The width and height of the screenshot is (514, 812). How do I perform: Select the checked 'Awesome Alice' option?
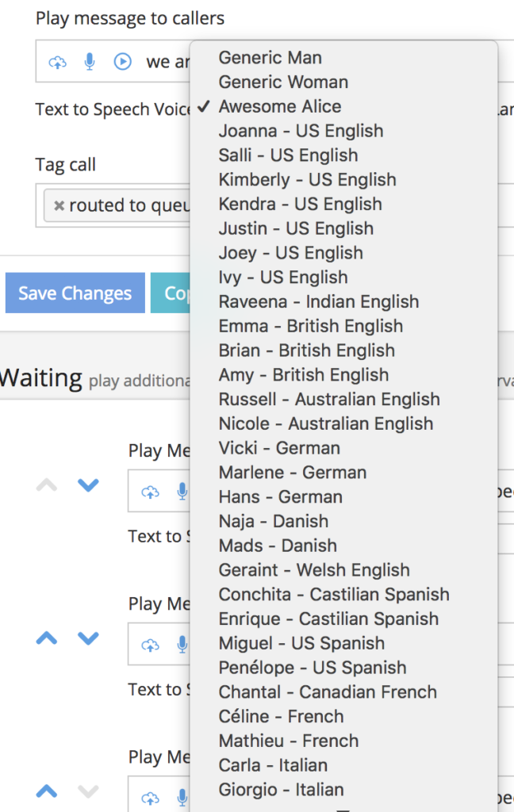point(279,106)
